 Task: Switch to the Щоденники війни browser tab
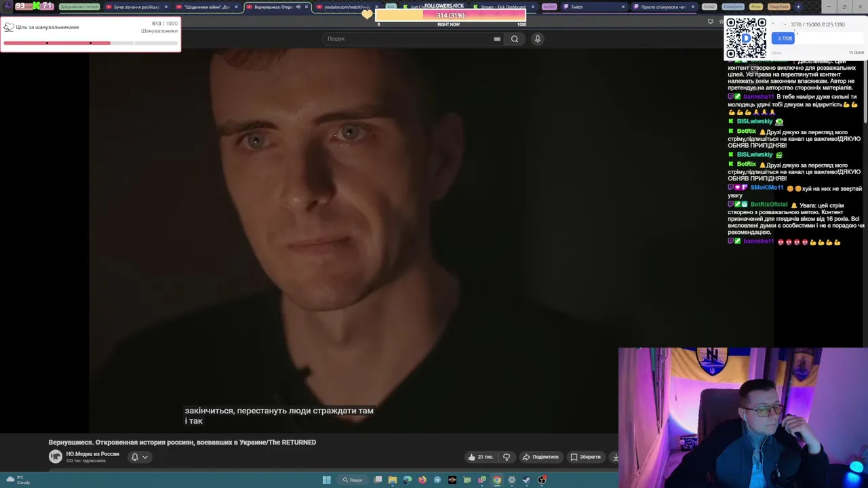tap(207, 7)
